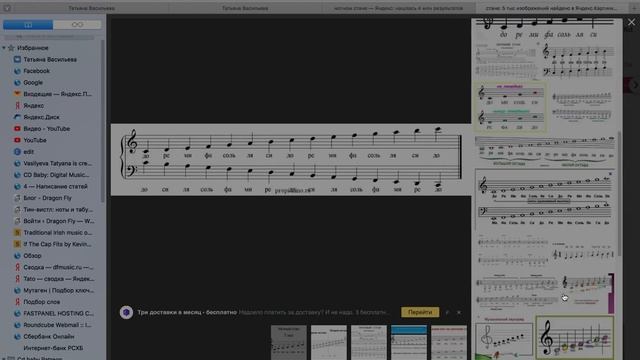The height and width of the screenshot is (360, 640).
Task: Open the Войти Dragon Fly bookmark icon
Action: pyautogui.click(x=17, y=221)
